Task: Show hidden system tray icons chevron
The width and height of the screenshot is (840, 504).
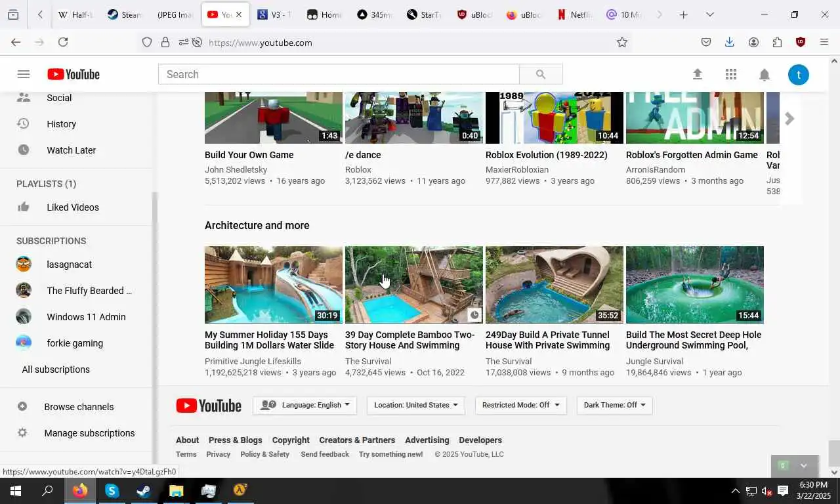Action: point(735,491)
